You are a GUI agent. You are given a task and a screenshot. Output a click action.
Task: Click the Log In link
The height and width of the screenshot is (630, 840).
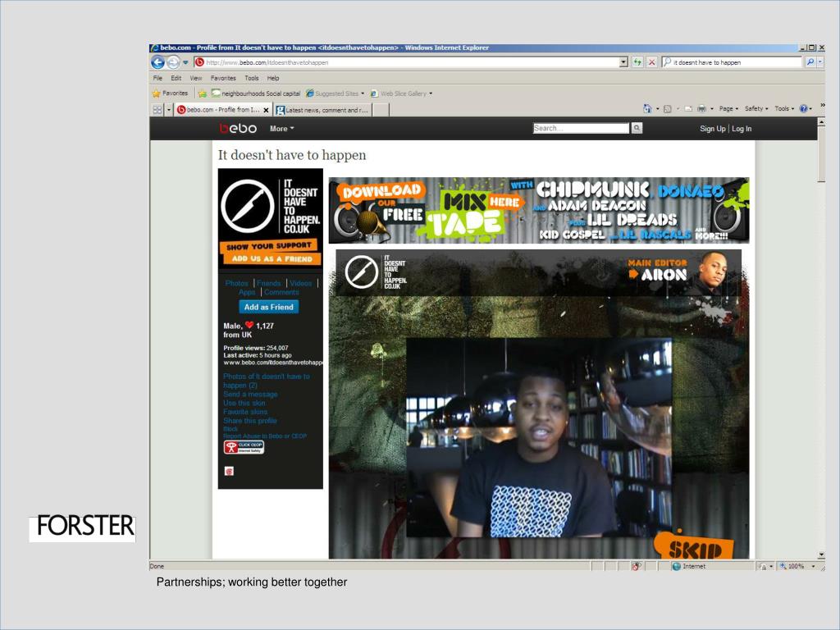coord(742,129)
